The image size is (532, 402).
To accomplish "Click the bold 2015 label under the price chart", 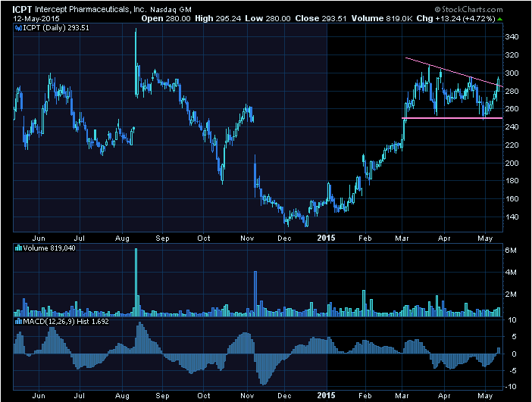I will [x=326, y=238].
